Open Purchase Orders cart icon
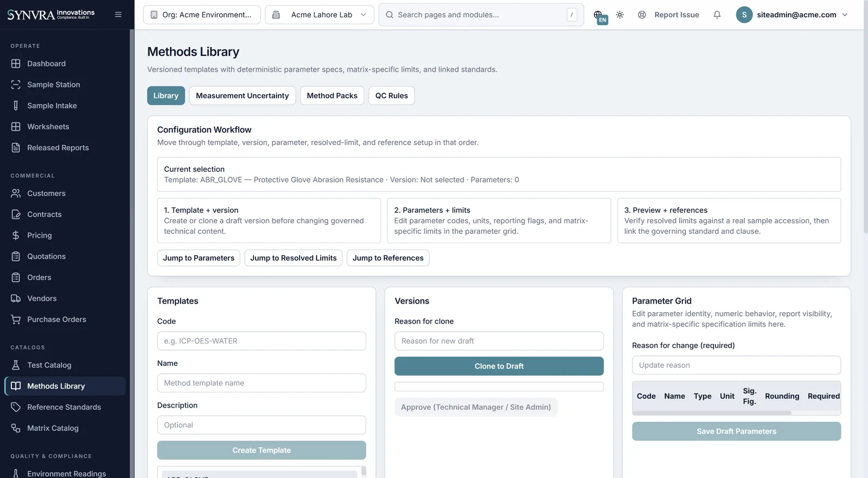 [16, 320]
